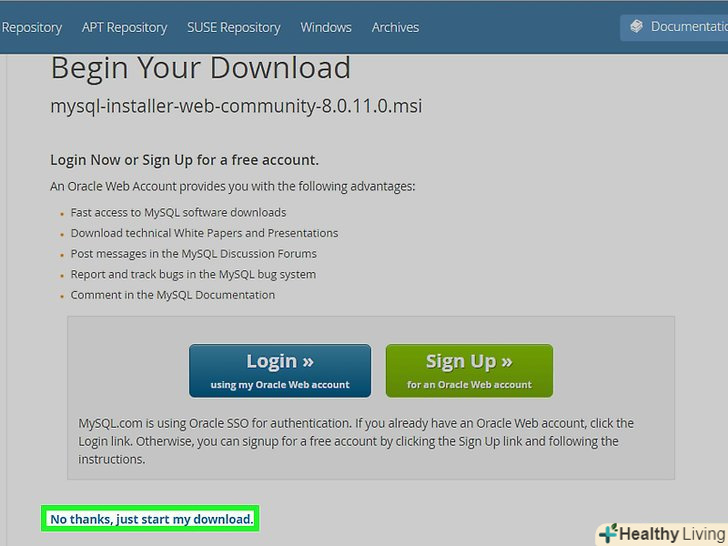Click the Documentation book icon

[x=637, y=26]
